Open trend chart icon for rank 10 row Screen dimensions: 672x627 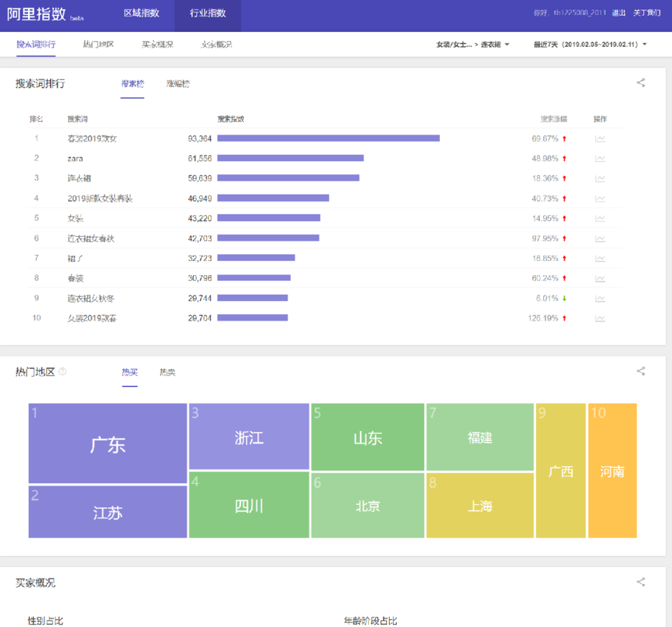(x=600, y=318)
